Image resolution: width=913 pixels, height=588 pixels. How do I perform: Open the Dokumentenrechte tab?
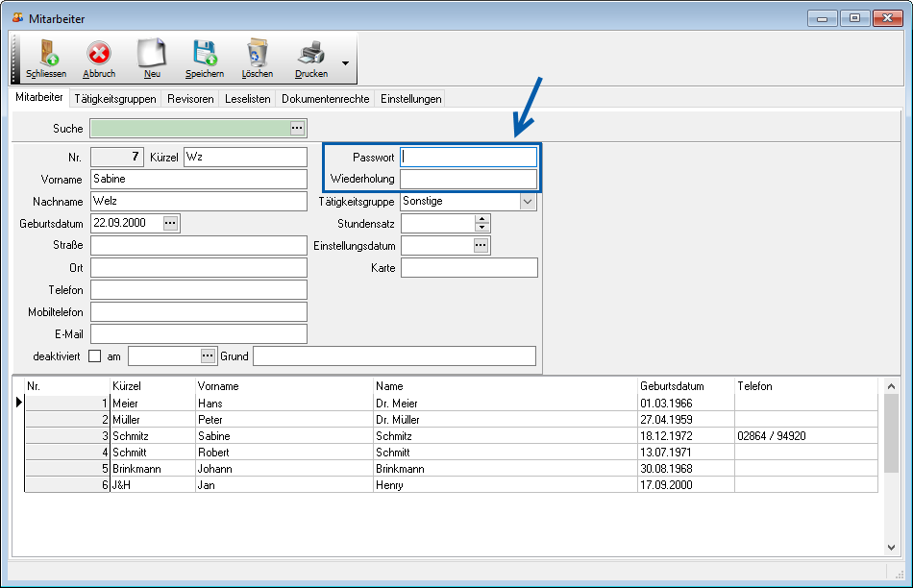coord(325,99)
